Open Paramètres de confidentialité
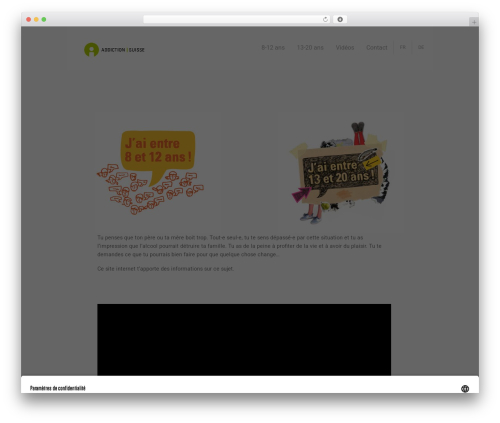The width and height of the screenshot is (500, 423). pos(58,388)
